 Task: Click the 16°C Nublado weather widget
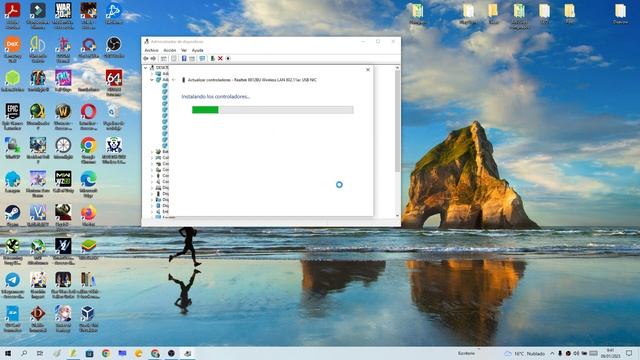click(x=525, y=353)
